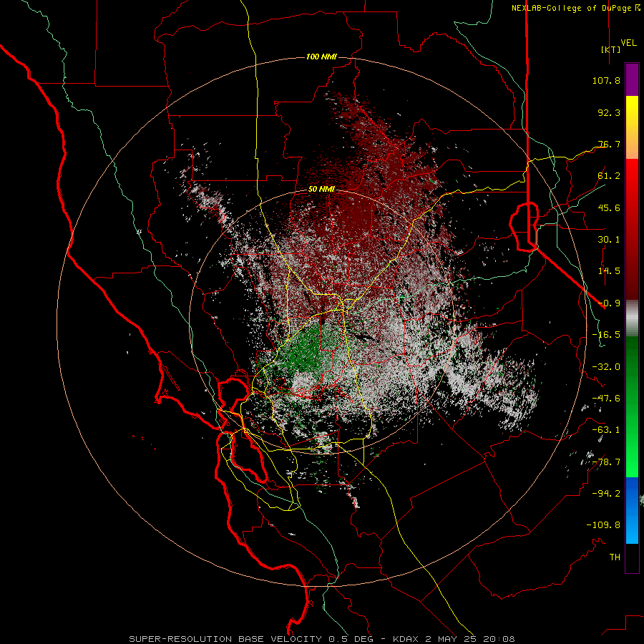Pick the yellow-orange segment of the color bar
This screenshot has height=644, width=644.
(x=632, y=127)
